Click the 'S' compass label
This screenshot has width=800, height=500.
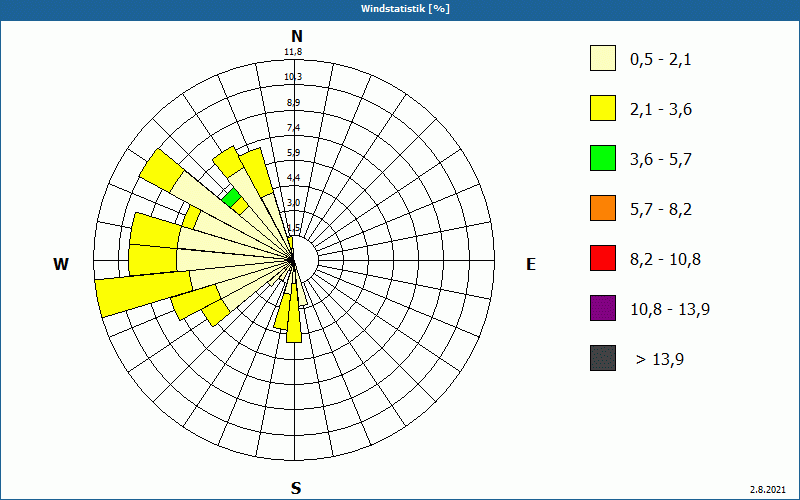pos(296,488)
